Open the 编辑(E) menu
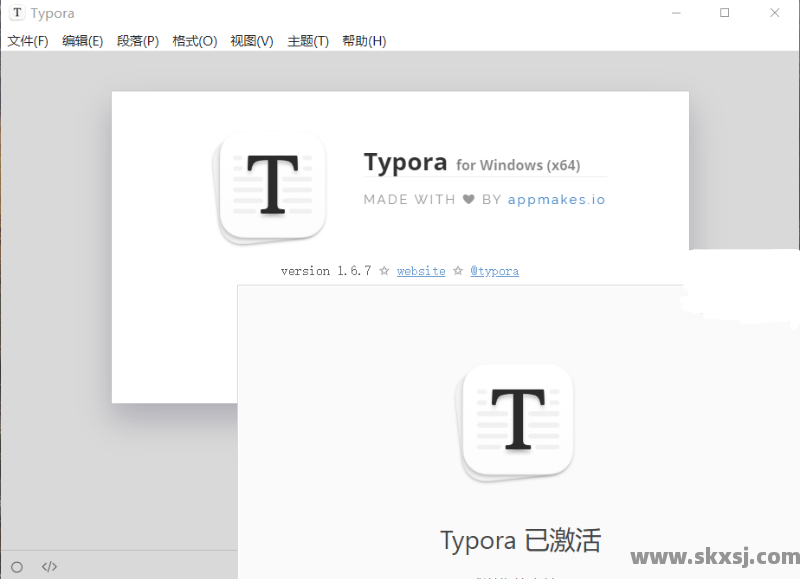 coord(83,41)
